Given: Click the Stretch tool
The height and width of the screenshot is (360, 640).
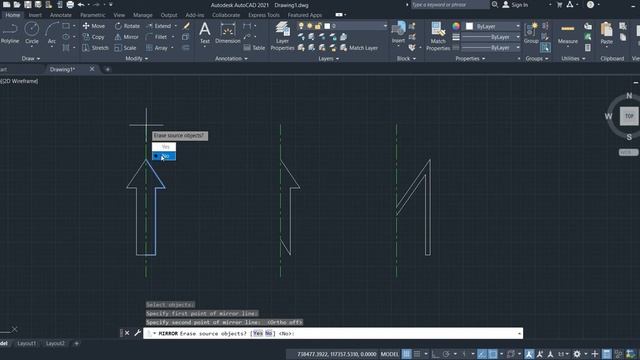Looking at the screenshot, I should pyautogui.click(x=95, y=48).
